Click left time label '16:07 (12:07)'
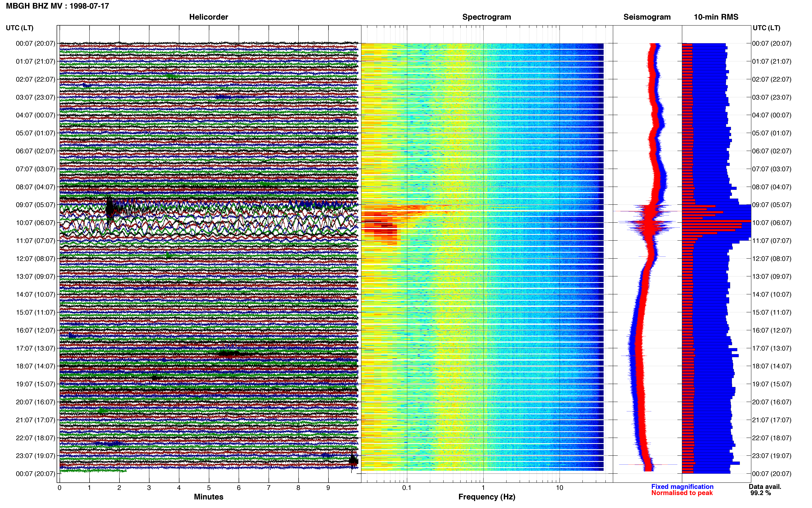The width and height of the screenshot is (812, 508). point(35,330)
